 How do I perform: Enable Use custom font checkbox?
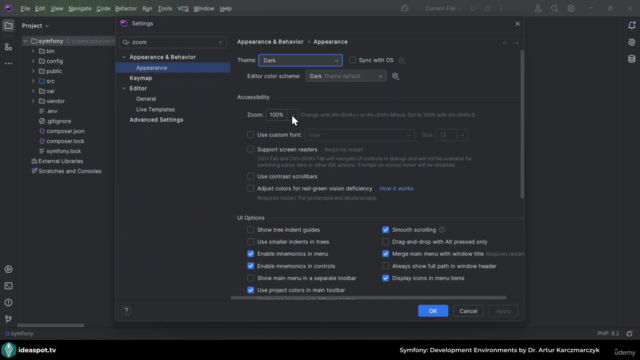251,135
